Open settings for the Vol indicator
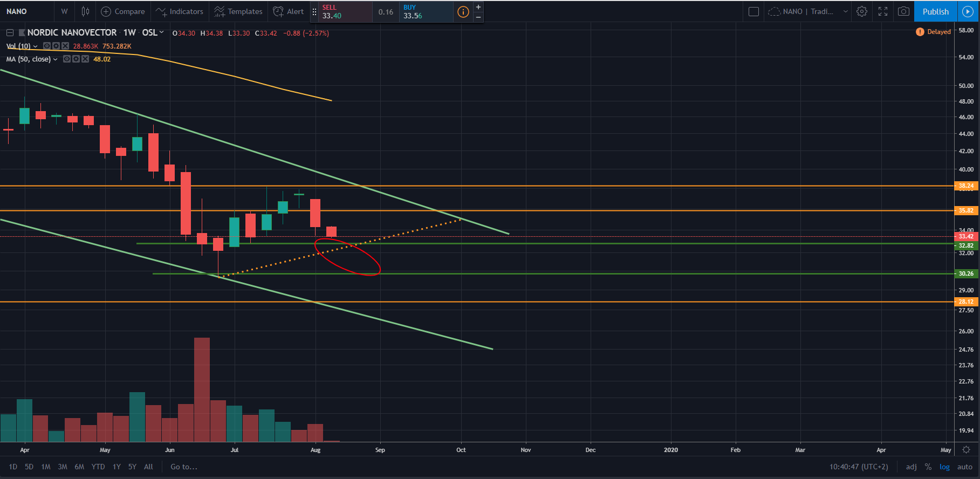The width and height of the screenshot is (980, 479). tap(56, 46)
